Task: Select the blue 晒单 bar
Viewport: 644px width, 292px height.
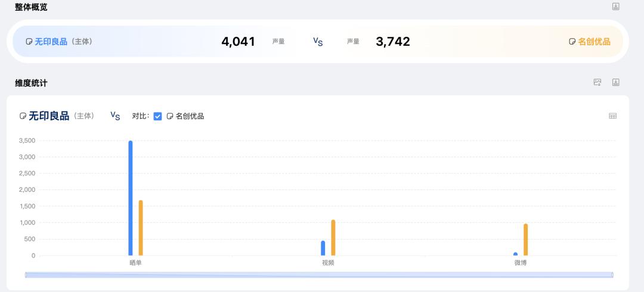Action: (131, 198)
